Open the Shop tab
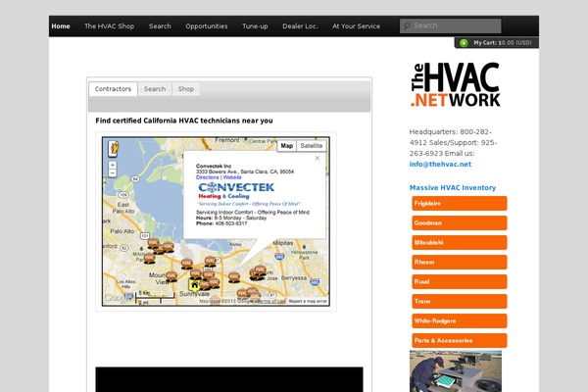The image size is (588, 392). pos(186,89)
